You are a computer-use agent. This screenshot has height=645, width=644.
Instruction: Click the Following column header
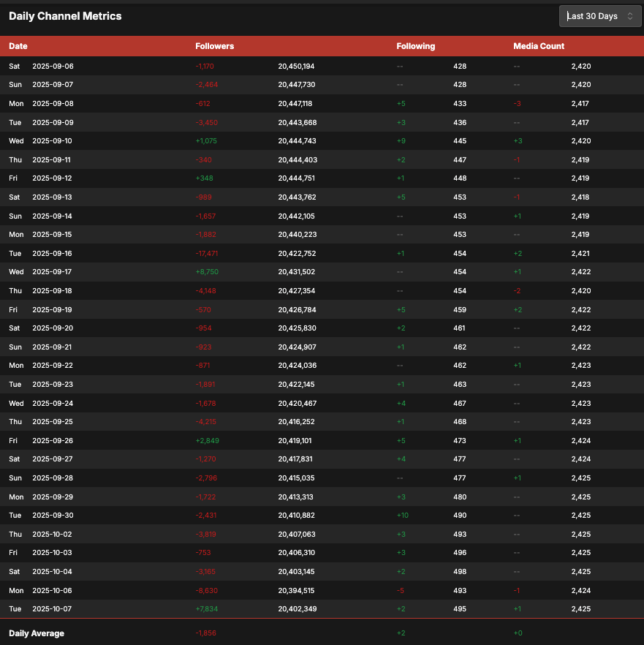pyautogui.click(x=415, y=46)
